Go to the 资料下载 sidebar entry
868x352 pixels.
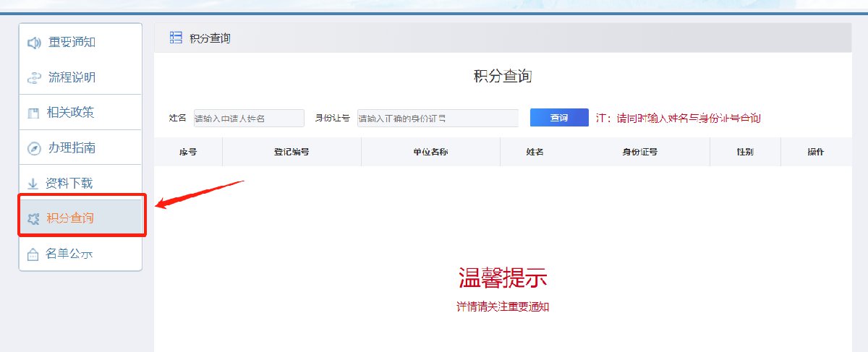click(x=69, y=183)
